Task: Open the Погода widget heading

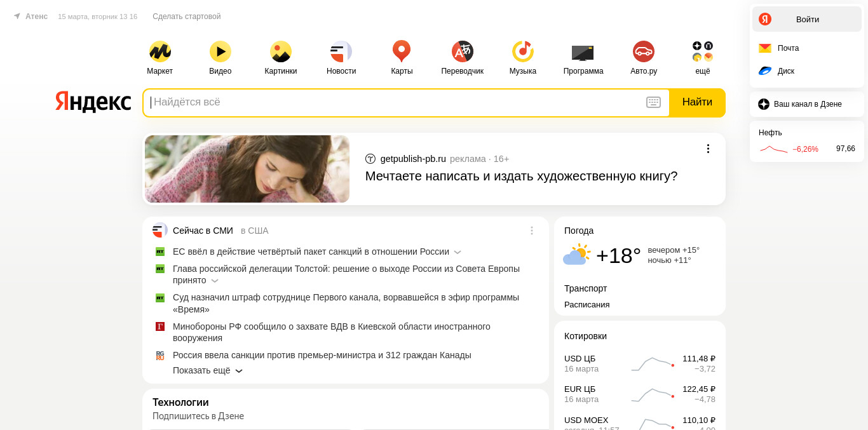Action: click(579, 231)
